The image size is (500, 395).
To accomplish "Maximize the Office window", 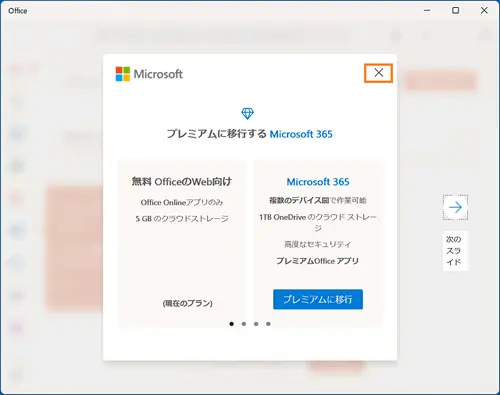I will point(455,11).
